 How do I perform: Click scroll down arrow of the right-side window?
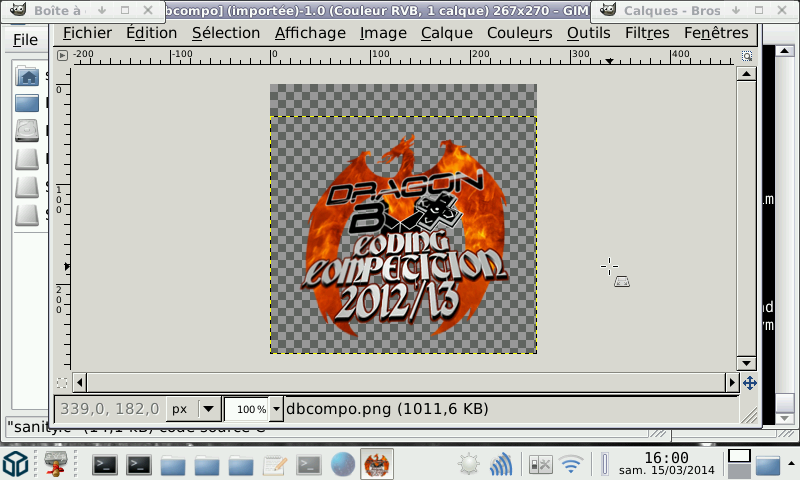pos(785,418)
